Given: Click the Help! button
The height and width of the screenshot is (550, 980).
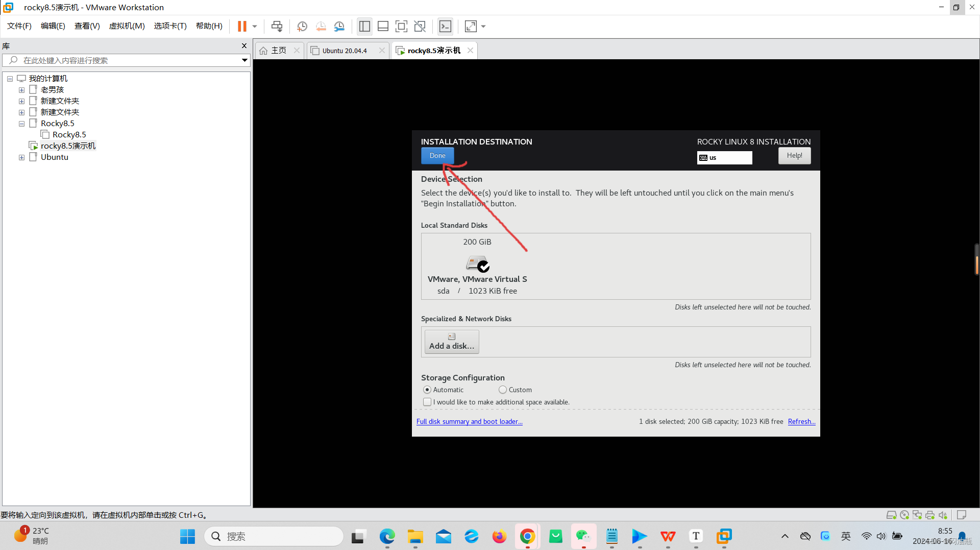Looking at the screenshot, I should point(794,156).
